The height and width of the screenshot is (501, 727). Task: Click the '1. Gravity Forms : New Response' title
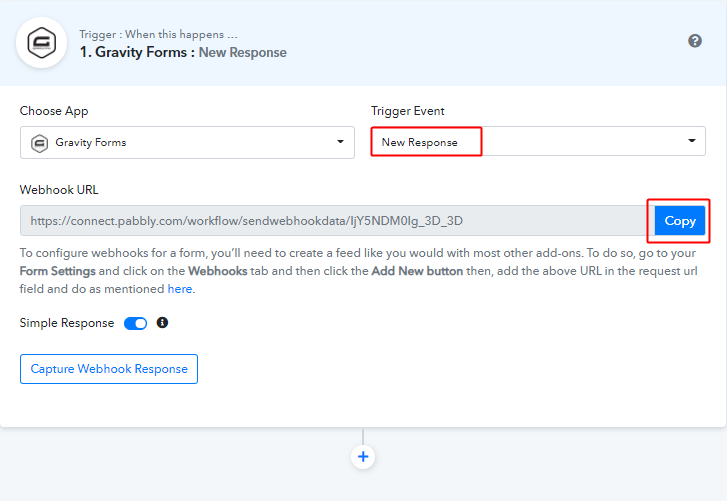click(x=183, y=52)
